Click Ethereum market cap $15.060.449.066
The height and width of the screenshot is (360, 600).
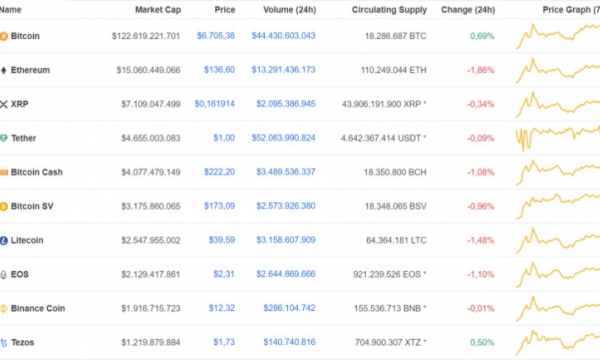coord(148,70)
